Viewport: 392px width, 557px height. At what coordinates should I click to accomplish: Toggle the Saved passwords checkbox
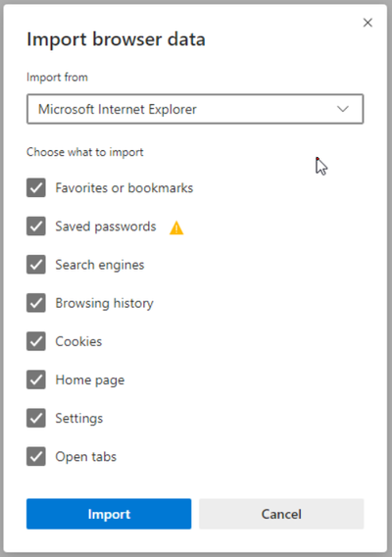click(36, 226)
